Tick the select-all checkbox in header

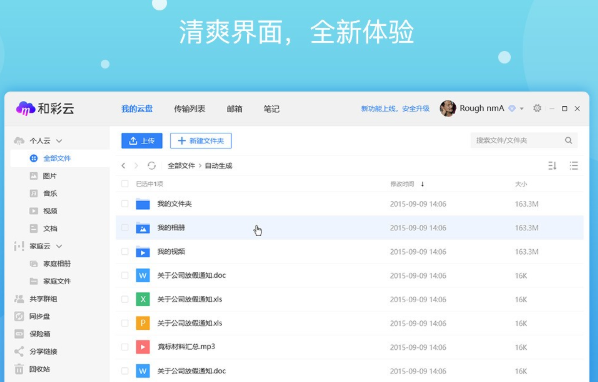125,184
